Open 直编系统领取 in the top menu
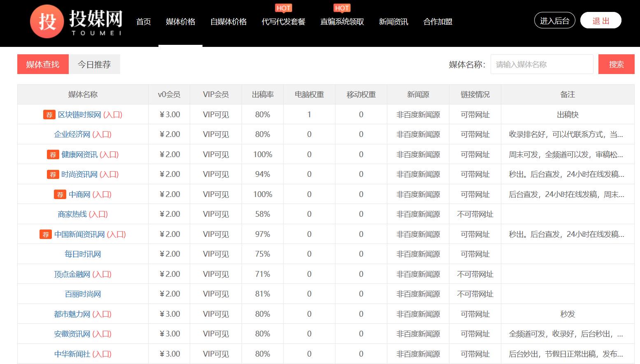The image size is (640, 364). point(342,22)
